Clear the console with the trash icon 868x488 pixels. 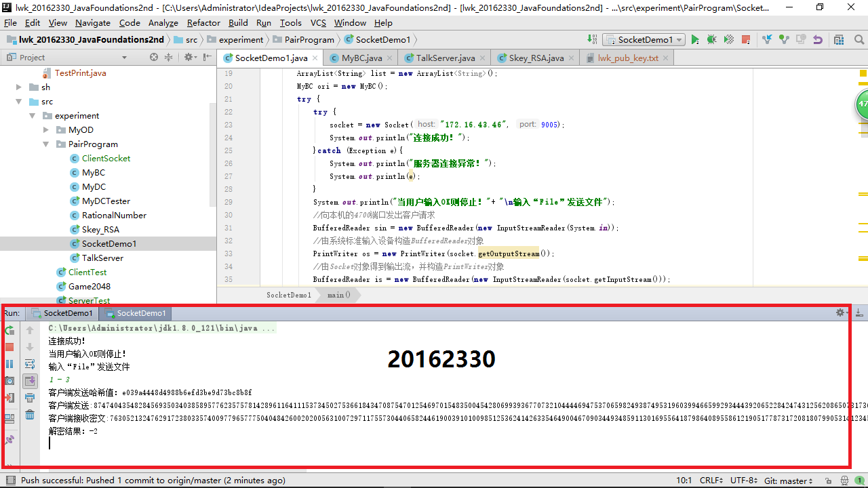click(30, 415)
